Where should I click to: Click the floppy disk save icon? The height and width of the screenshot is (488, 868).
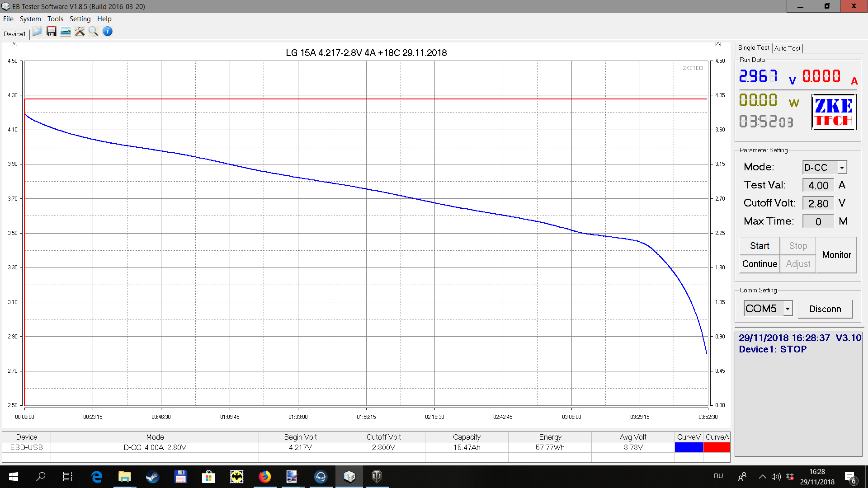click(x=52, y=32)
